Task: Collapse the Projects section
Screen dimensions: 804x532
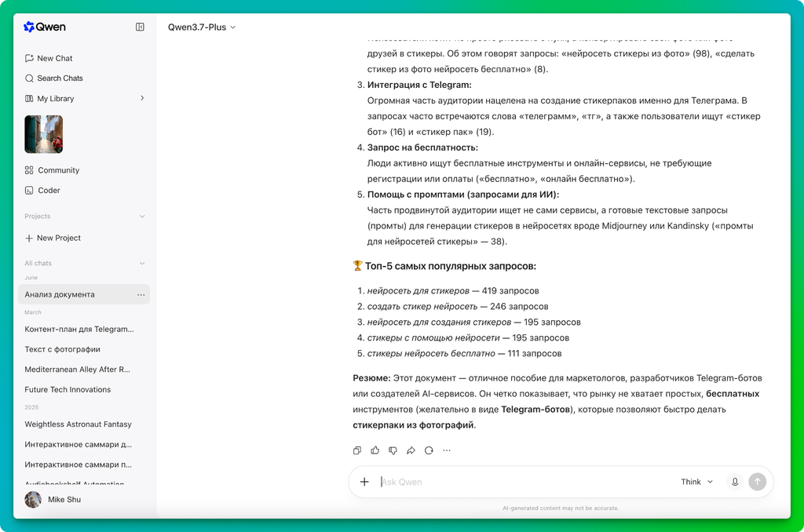Action: tap(142, 217)
